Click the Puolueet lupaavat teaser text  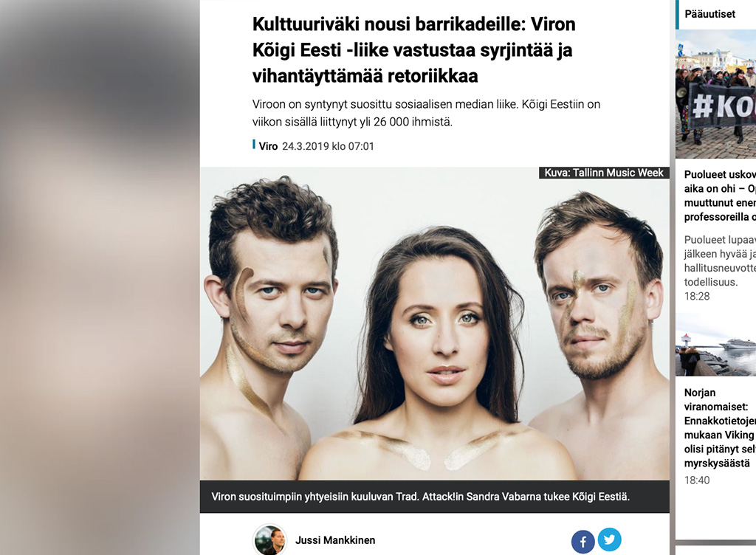(x=720, y=261)
